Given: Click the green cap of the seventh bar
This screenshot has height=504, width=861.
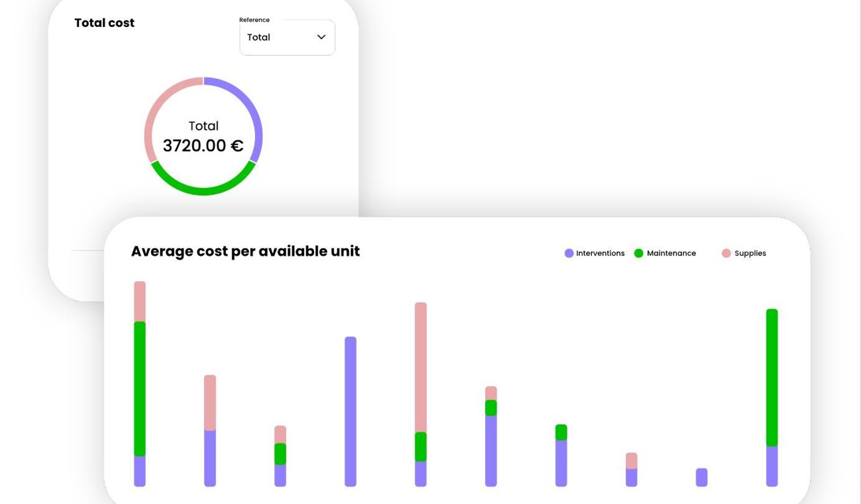Looking at the screenshot, I should point(561,432).
